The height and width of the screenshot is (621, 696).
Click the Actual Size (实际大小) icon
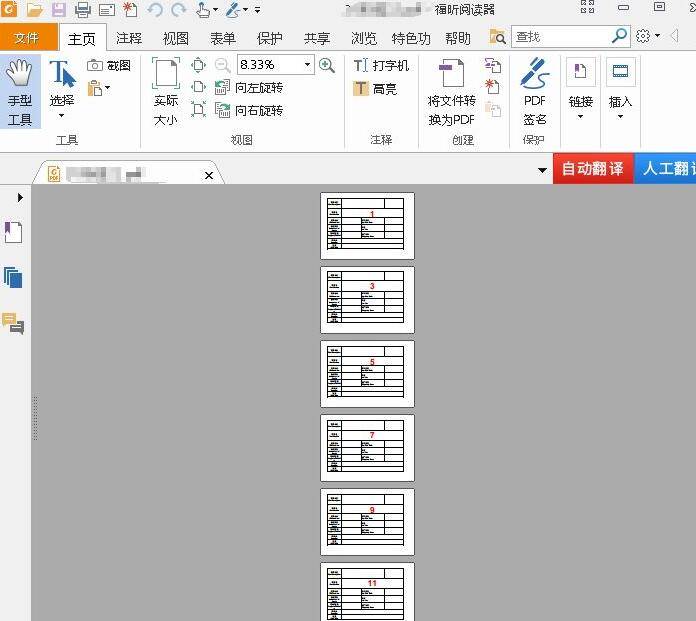[x=166, y=91]
